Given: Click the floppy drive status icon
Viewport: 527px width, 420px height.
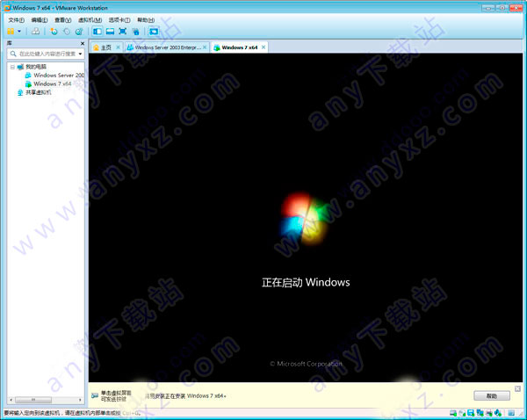Looking at the screenshot, I should click(471, 413).
